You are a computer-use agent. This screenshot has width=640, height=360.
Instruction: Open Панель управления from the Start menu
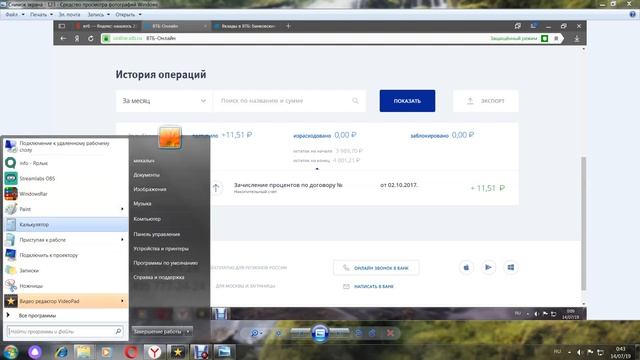tap(157, 234)
